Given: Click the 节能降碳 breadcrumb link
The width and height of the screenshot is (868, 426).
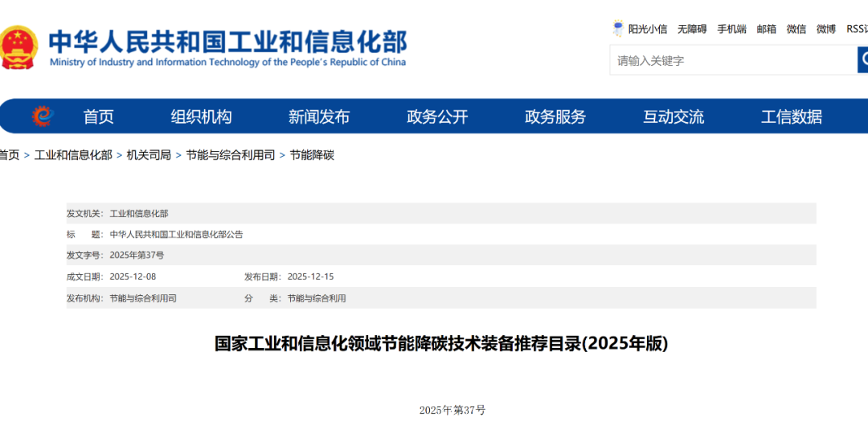Looking at the screenshot, I should pos(312,155).
